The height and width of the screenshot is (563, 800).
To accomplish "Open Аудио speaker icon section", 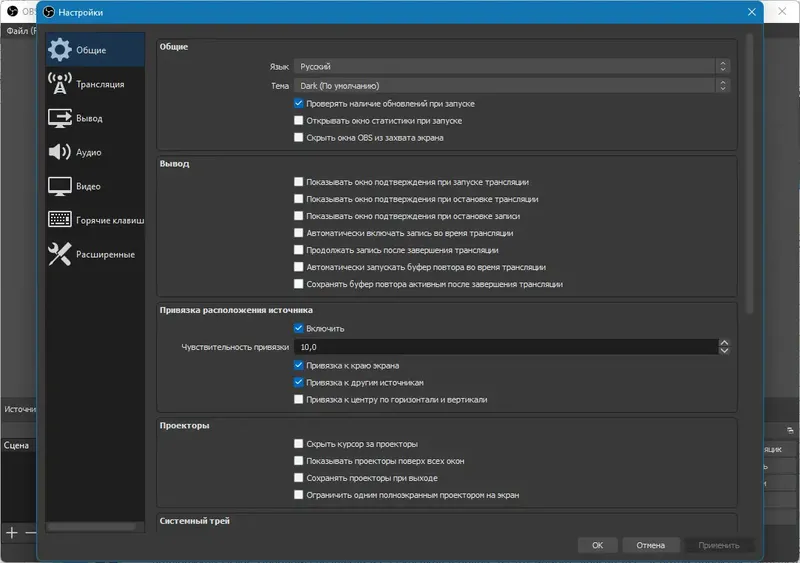I will click(x=60, y=152).
